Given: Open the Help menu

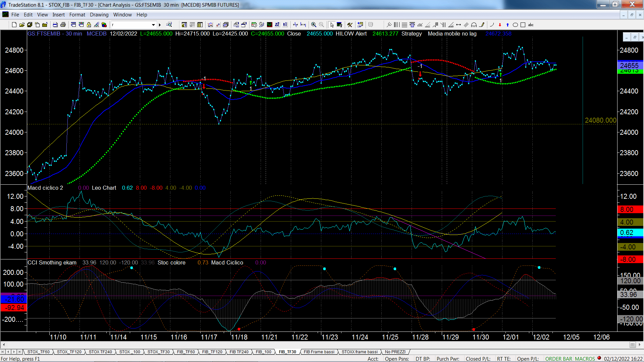Looking at the screenshot, I should tap(142, 15).
